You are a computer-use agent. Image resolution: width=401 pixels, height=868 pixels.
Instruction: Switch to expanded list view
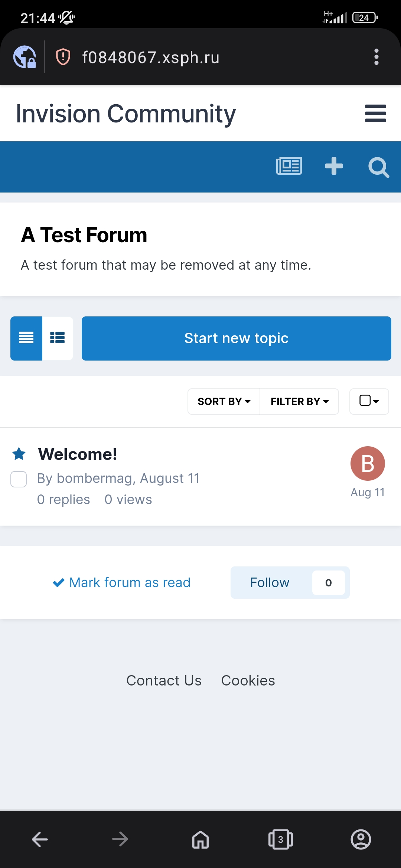(58, 338)
